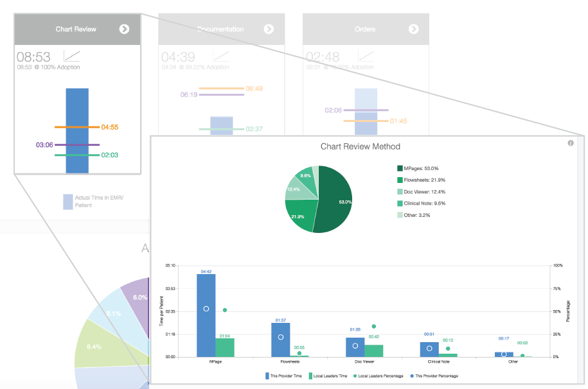588x389 pixels.
Task: Select the Clinical Note blue bar labeled 00:51
Action: 429,350
